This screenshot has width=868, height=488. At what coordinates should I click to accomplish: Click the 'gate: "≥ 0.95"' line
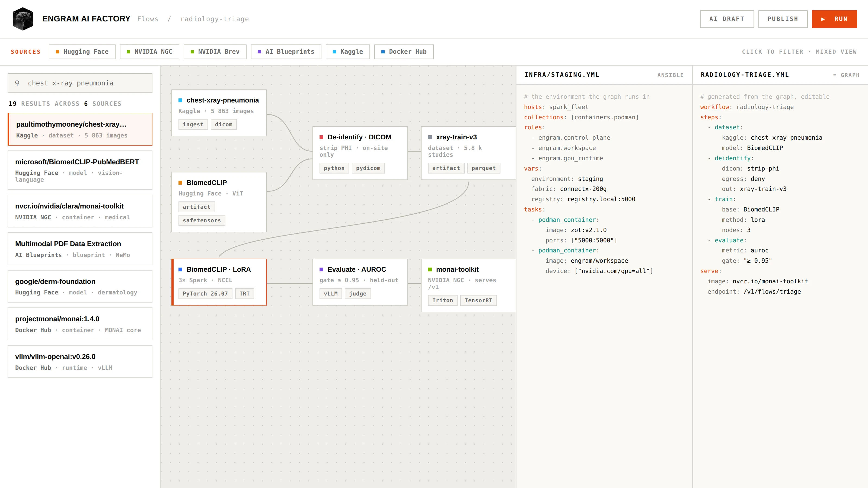coord(747,261)
